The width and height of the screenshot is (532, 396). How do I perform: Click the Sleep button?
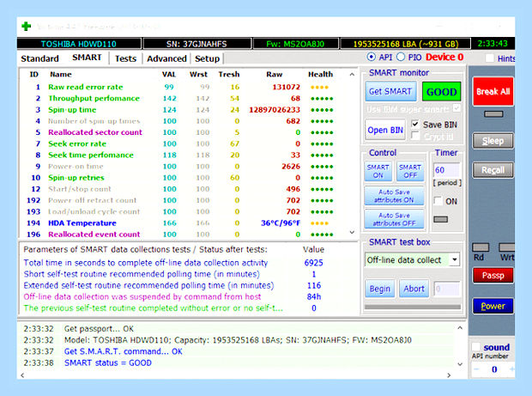click(x=493, y=141)
